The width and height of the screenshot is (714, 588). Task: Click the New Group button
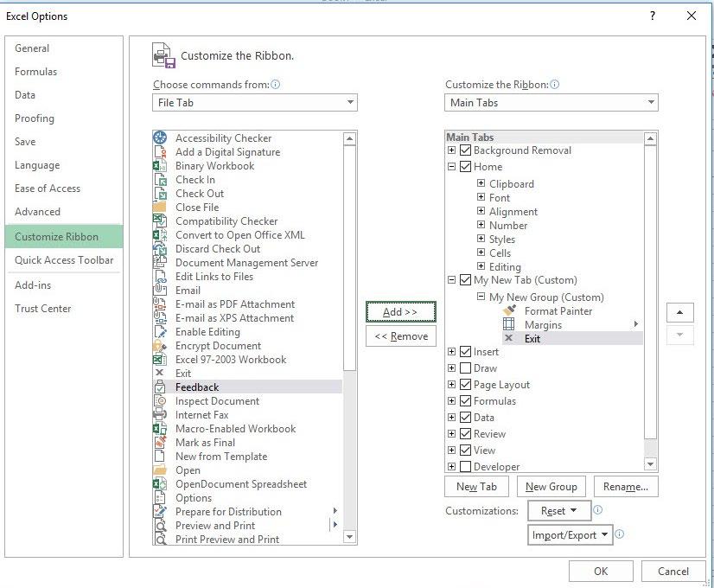tap(551, 487)
